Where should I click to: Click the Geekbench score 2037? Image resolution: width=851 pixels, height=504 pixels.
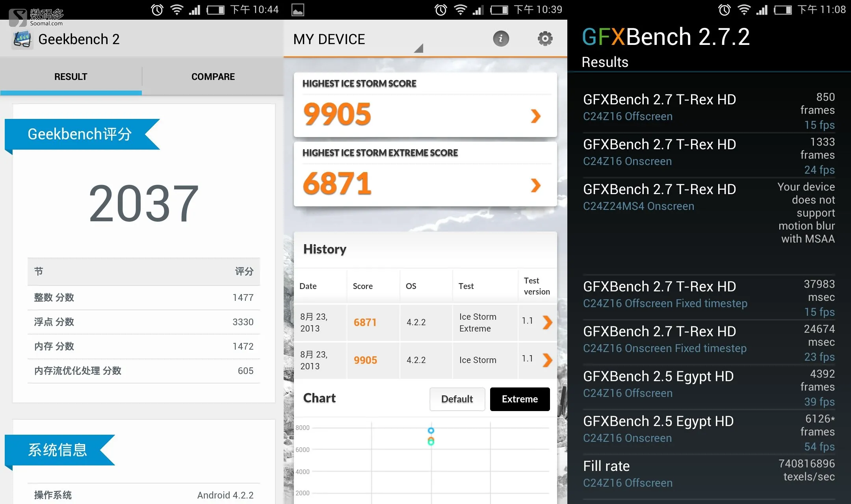[144, 203]
